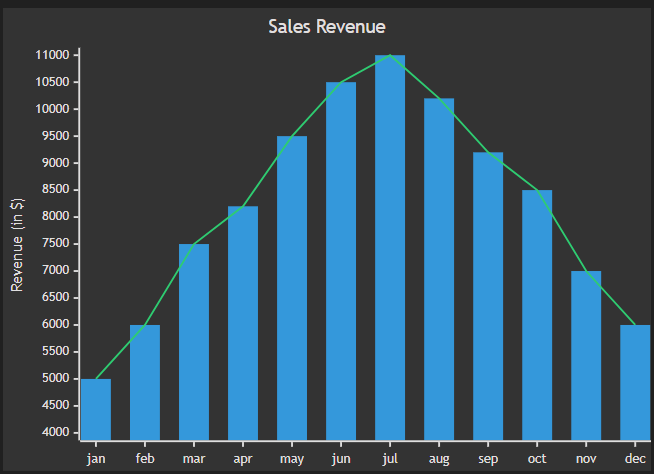Click the 5000 y-axis label
The height and width of the screenshot is (474, 654).
coord(55,378)
